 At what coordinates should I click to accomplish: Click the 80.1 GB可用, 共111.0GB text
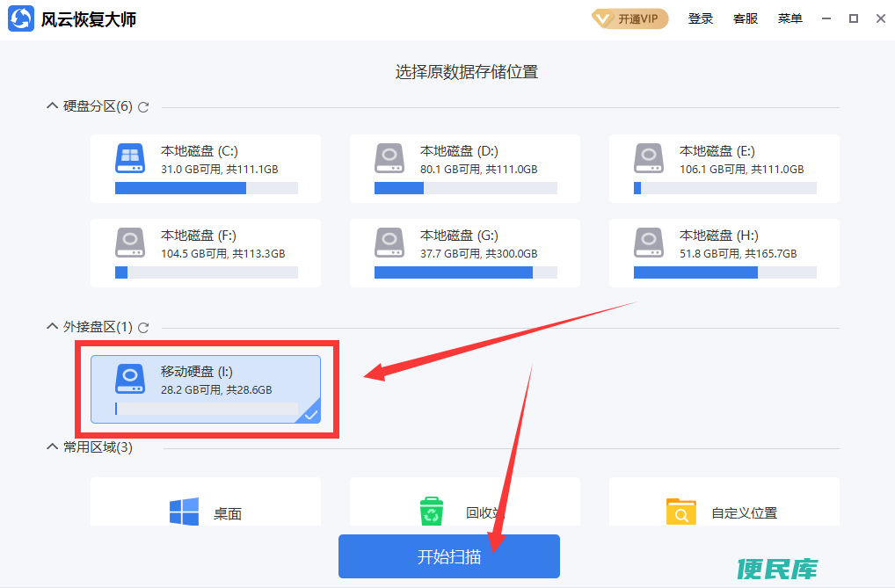tap(479, 170)
